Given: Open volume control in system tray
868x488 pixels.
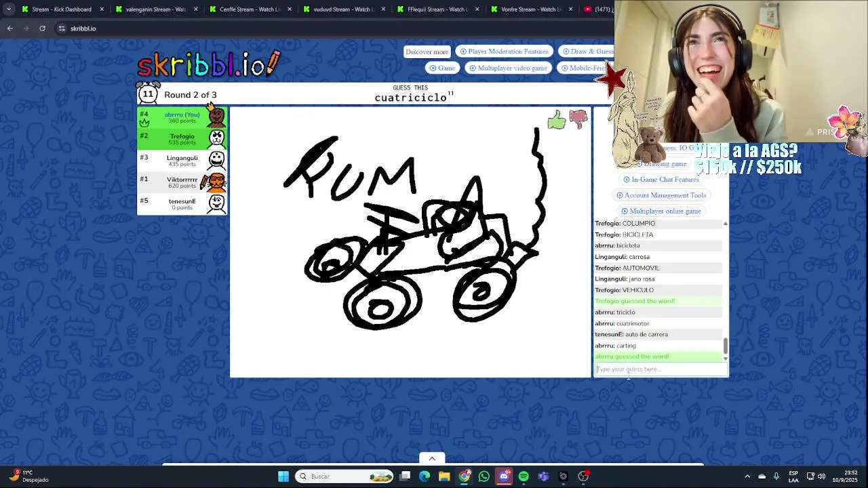Looking at the screenshot, I should coord(821,476).
